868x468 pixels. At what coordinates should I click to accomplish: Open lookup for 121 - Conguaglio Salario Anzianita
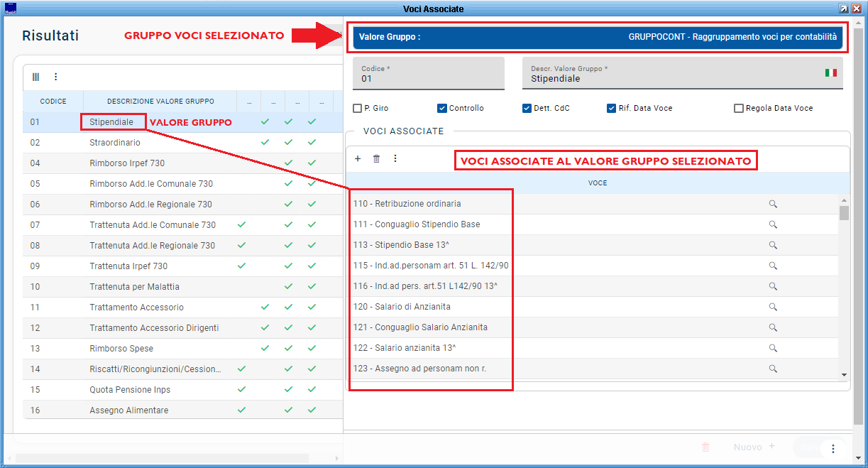pyautogui.click(x=773, y=327)
